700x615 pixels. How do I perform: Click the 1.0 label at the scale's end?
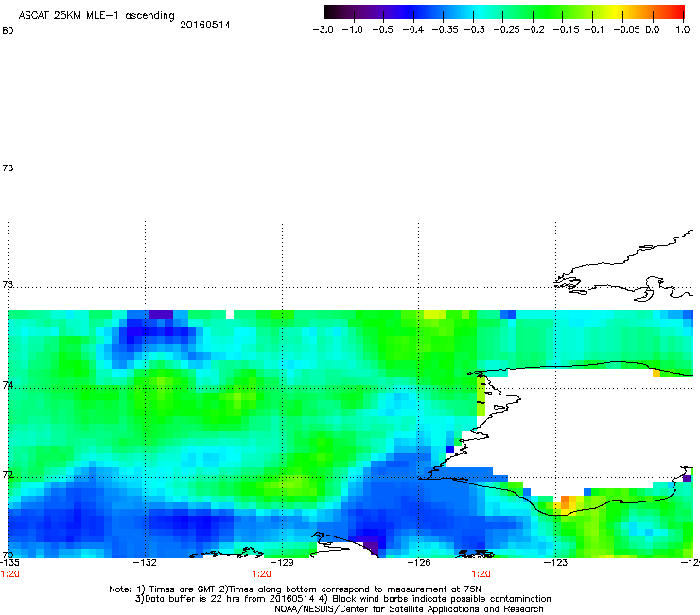click(683, 30)
